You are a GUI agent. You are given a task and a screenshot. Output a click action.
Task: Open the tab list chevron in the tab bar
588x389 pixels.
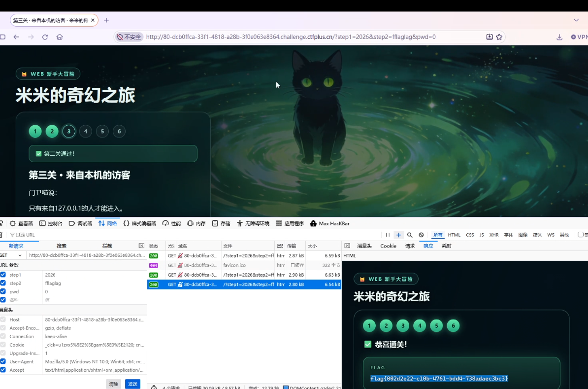click(x=576, y=20)
